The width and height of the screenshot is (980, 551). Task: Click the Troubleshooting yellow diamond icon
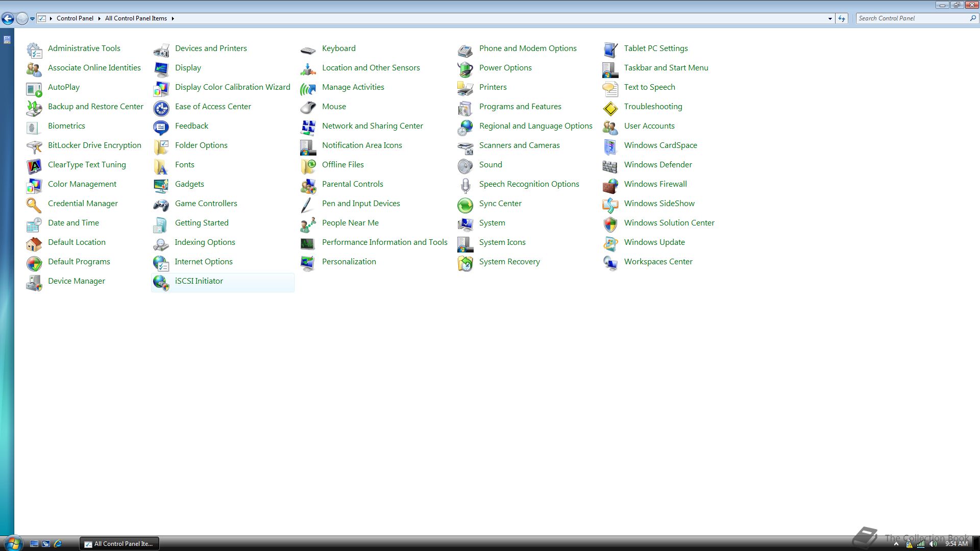pos(610,108)
